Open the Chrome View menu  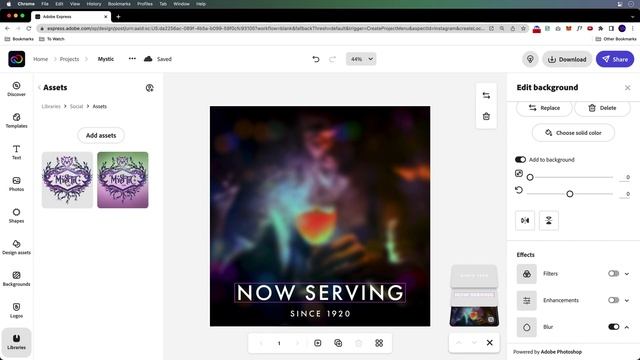coord(75,4)
